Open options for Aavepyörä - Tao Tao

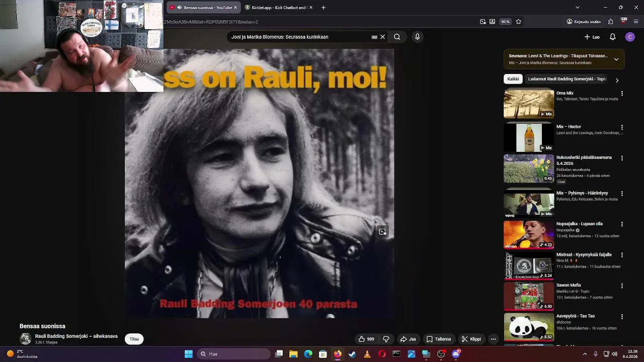point(622,317)
